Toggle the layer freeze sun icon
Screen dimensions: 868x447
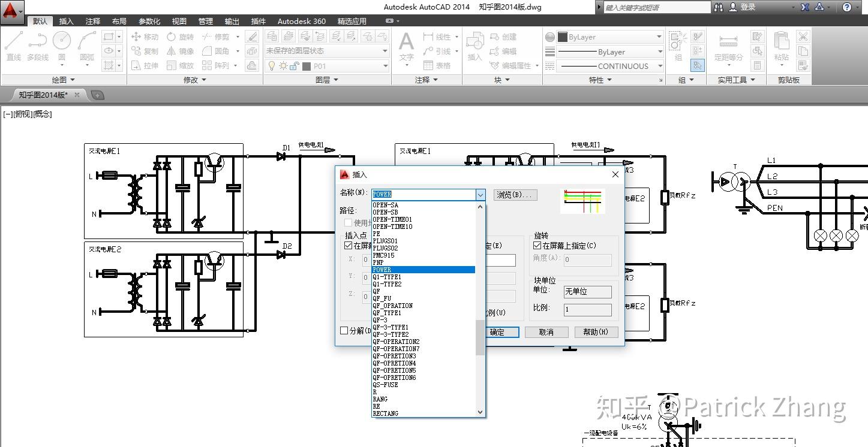coord(283,66)
